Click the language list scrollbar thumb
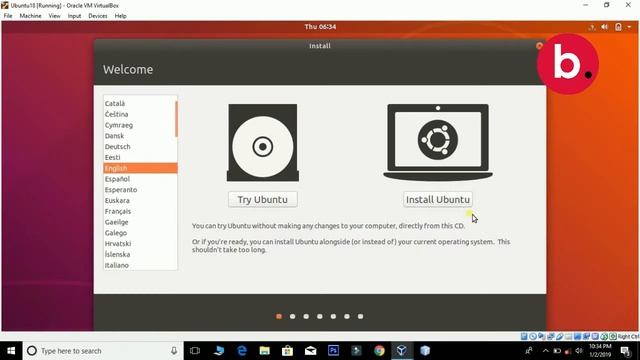 click(x=176, y=119)
